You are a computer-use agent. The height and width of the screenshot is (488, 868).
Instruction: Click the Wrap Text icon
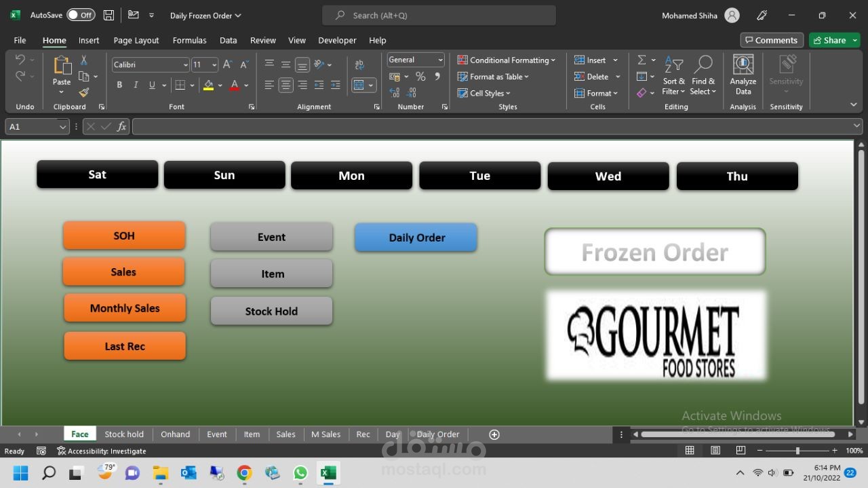click(x=359, y=64)
